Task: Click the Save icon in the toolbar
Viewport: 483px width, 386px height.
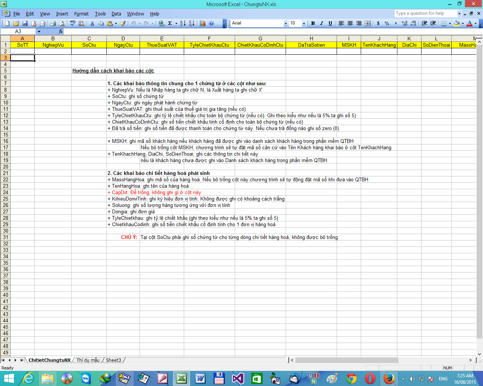Action: [x=25, y=23]
